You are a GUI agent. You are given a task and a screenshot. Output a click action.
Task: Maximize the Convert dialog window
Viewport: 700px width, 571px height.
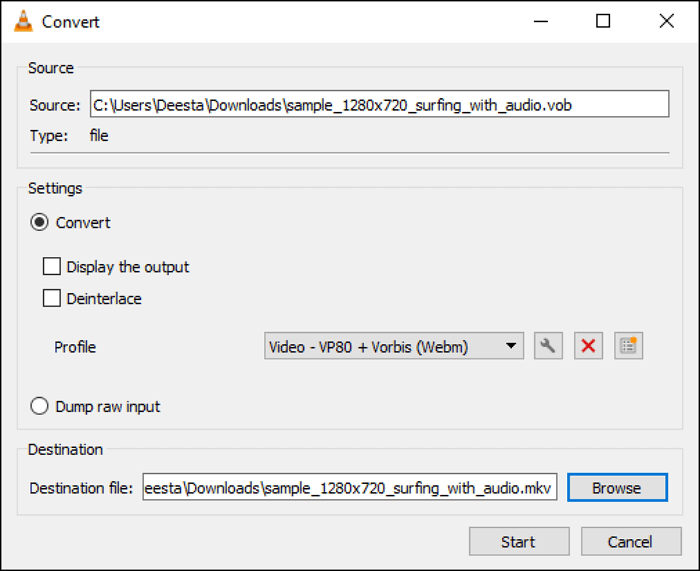click(603, 21)
